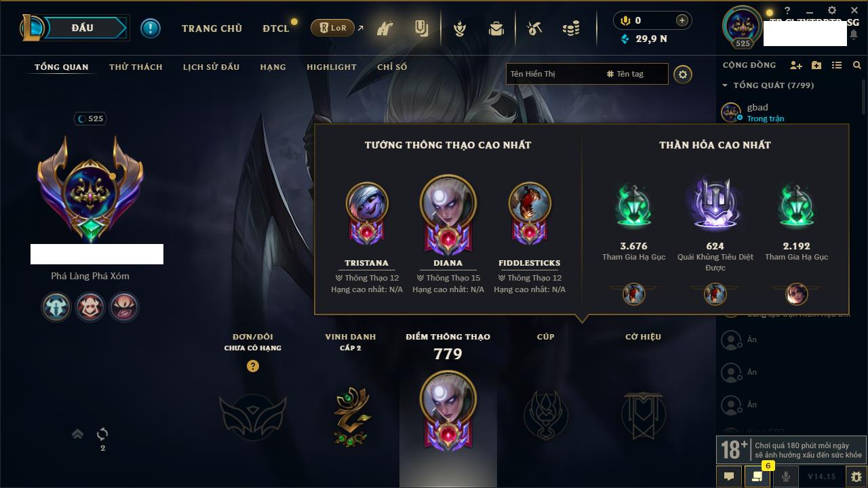Expand the profile up arrows under the crest

pos(78,434)
